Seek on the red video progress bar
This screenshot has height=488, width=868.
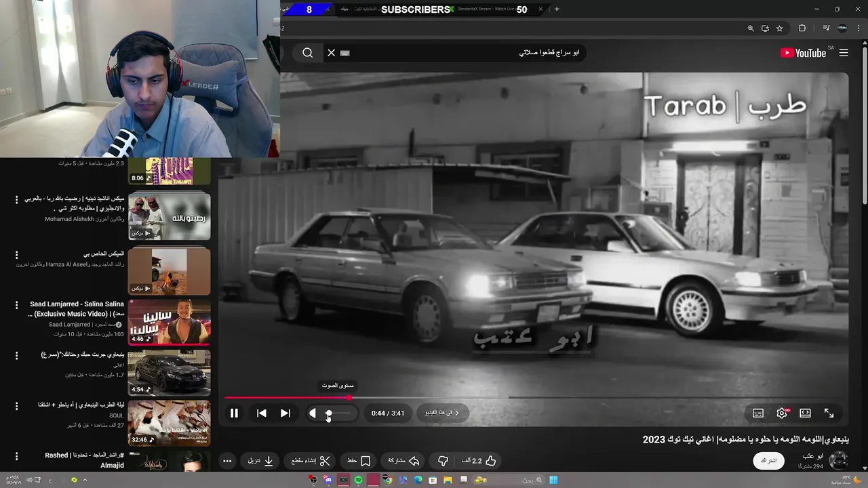click(x=536, y=398)
